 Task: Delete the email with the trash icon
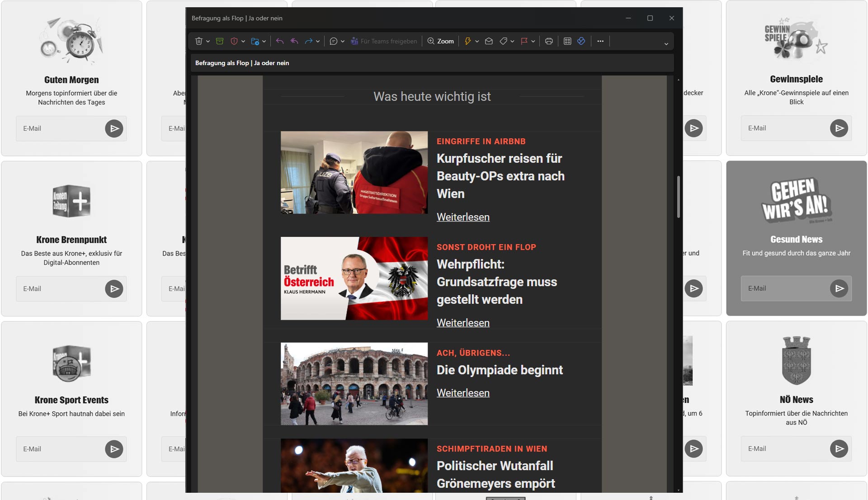point(198,41)
